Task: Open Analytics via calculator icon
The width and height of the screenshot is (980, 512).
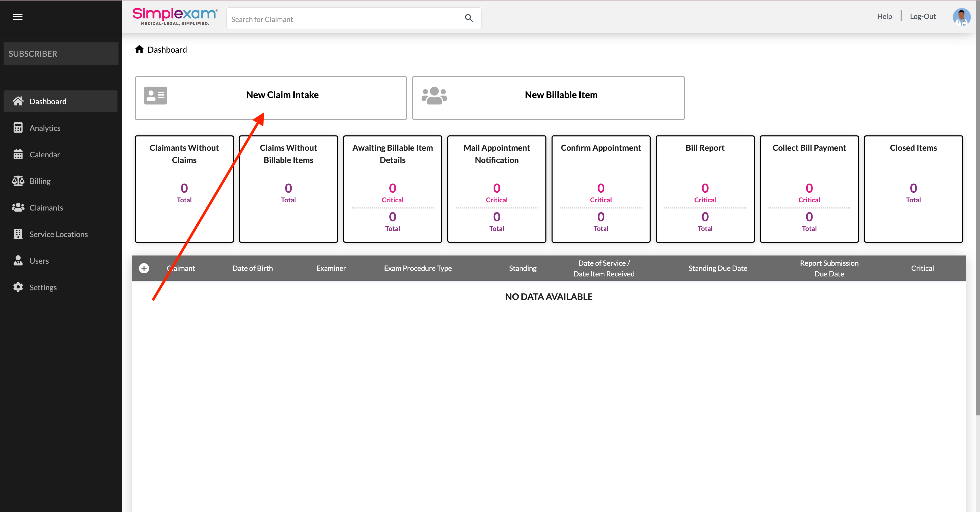Action: 18,128
